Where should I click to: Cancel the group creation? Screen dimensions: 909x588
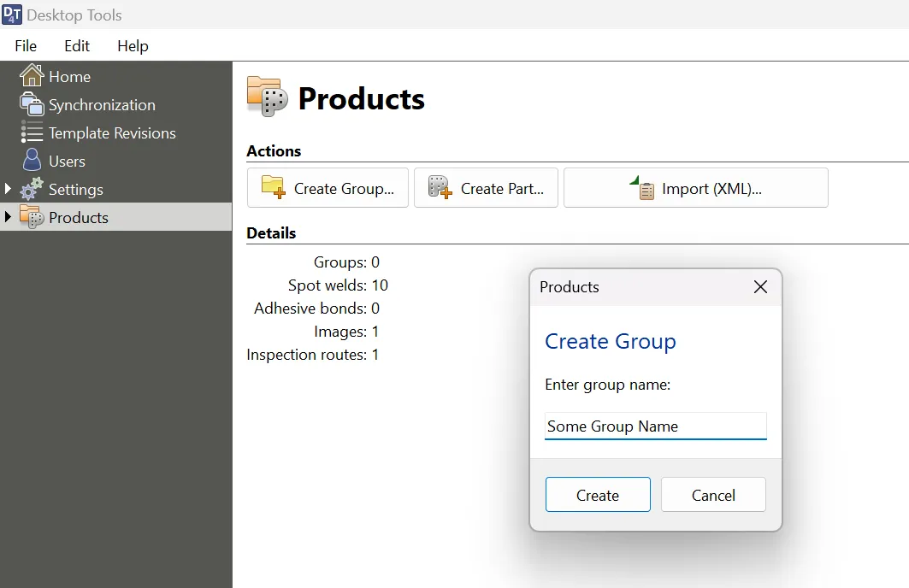click(713, 495)
